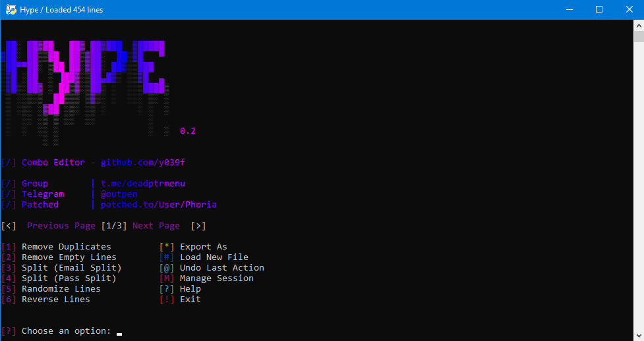The height and width of the screenshot is (341, 644).
Task: Click the [/] marker before Telegram
Action: (9, 194)
